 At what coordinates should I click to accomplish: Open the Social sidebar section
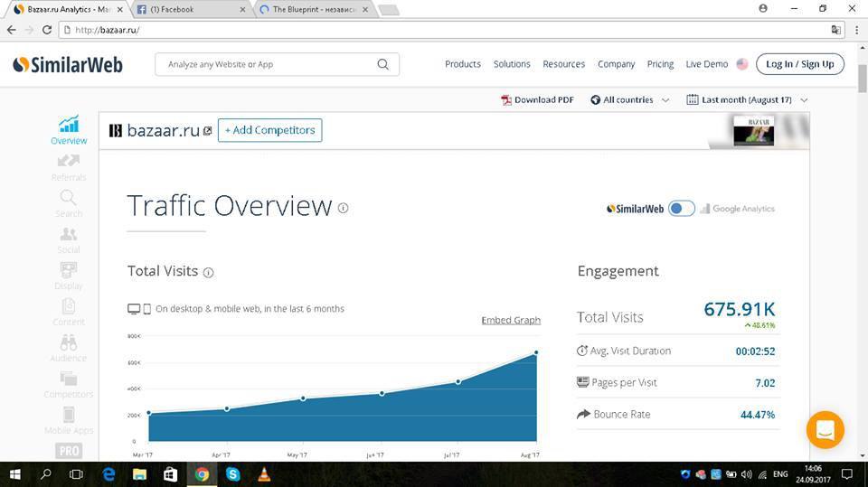(69, 240)
